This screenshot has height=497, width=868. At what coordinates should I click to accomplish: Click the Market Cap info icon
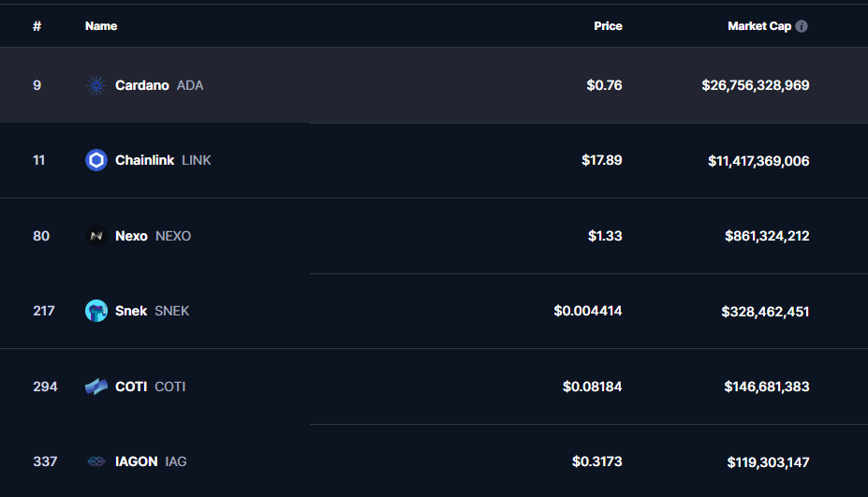point(802,26)
